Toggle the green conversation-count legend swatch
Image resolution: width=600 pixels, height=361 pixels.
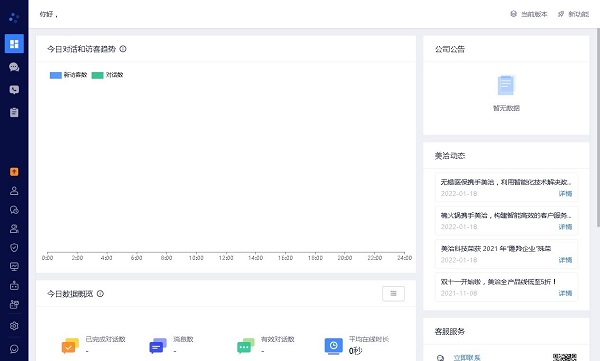click(98, 75)
